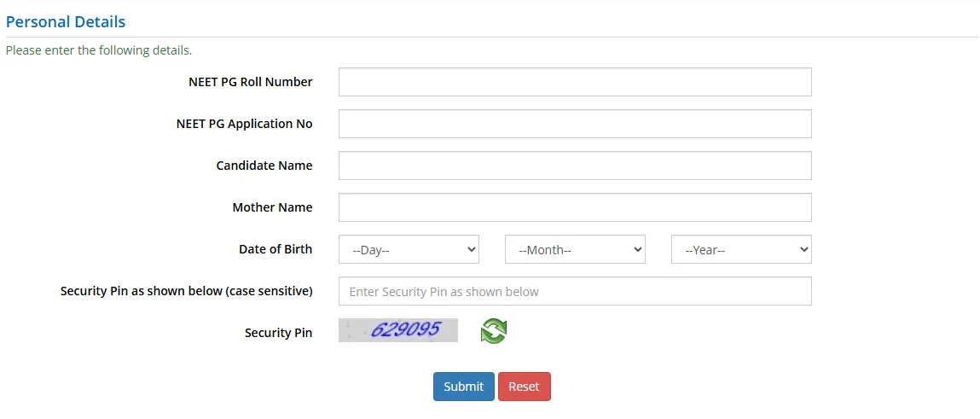This screenshot has width=980, height=419.
Task: Click the Security Pin label beside captcha
Action: tap(278, 333)
